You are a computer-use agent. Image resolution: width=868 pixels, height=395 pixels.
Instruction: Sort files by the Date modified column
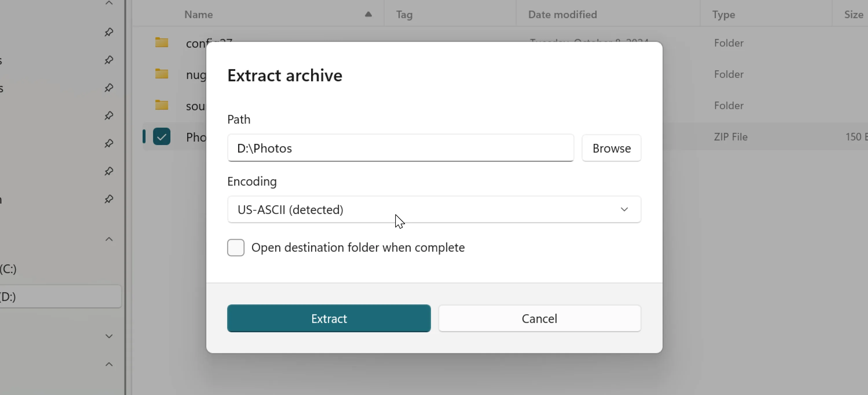pyautogui.click(x=562, y=14)
